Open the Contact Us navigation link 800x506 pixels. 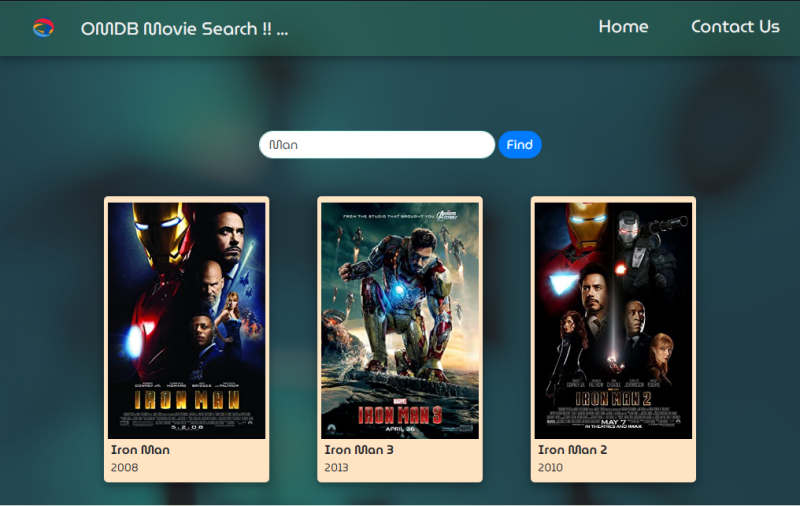coord(735,27)
